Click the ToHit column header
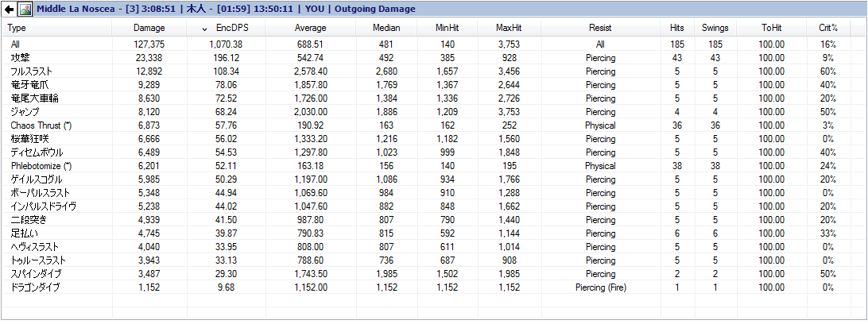This screenshot has width=868, height=324. click(x=772, y=29)
